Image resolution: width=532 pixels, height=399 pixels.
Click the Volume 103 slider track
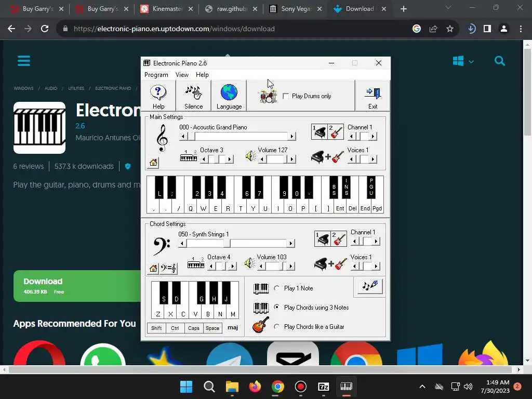click(275, 267)
